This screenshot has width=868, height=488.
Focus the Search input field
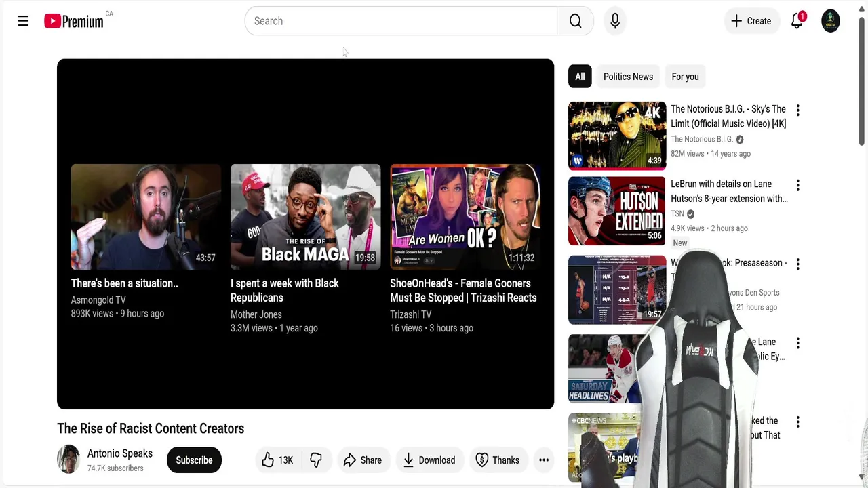401,21
